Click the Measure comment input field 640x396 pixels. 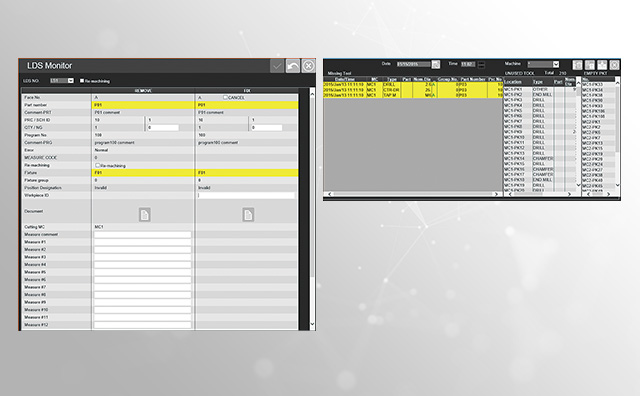(142, 235)
